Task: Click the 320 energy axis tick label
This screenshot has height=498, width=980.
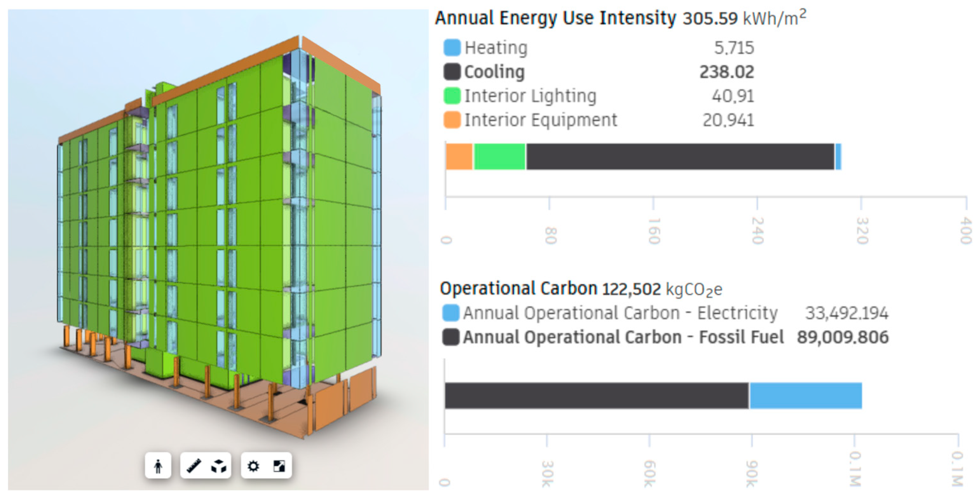Action: [x=862, y=230]
